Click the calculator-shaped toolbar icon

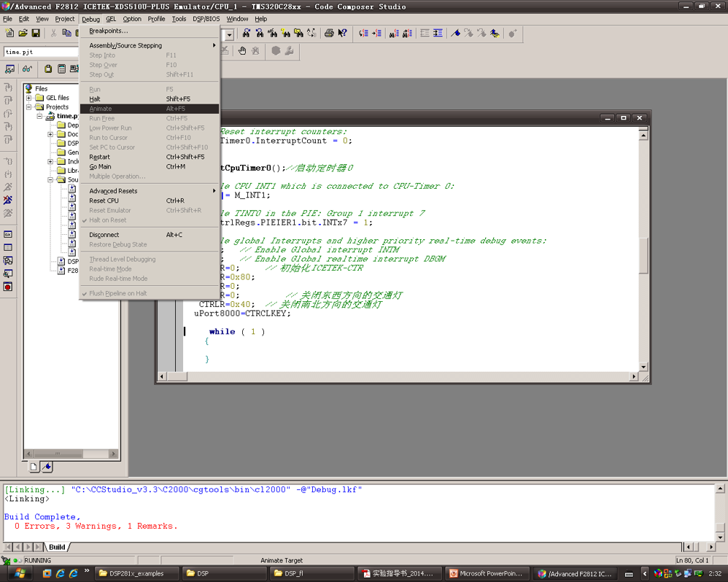61,69
